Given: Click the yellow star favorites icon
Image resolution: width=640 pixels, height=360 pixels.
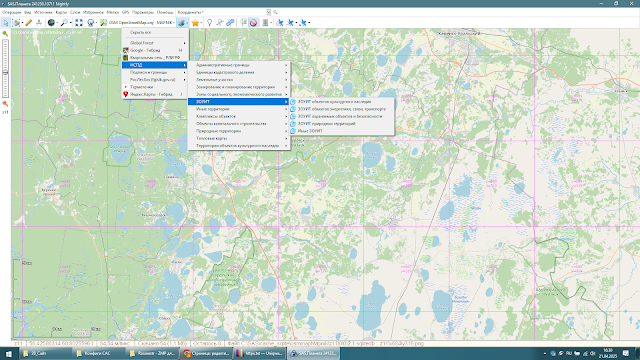Looking at the screenshot, I should point(195,23).
